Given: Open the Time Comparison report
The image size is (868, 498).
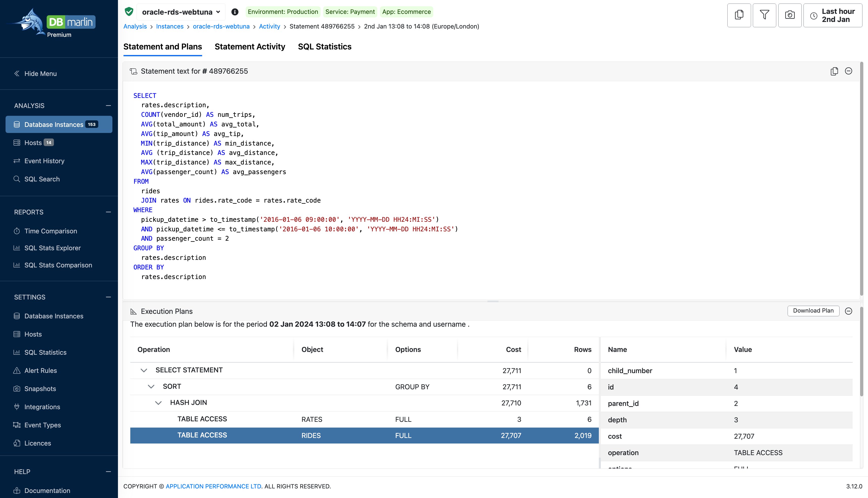Looking at the screenshot, I should [x=45, y=231].
